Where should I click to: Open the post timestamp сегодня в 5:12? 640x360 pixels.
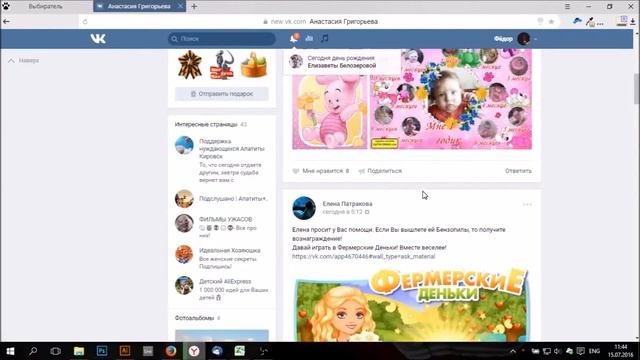coord(342,212)
